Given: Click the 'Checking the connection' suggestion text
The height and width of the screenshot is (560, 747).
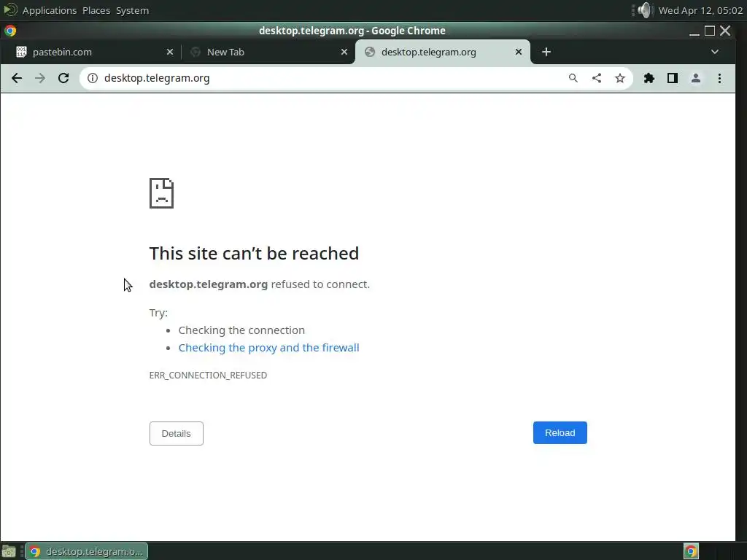Looking at the screenshot, I should 241,330.
